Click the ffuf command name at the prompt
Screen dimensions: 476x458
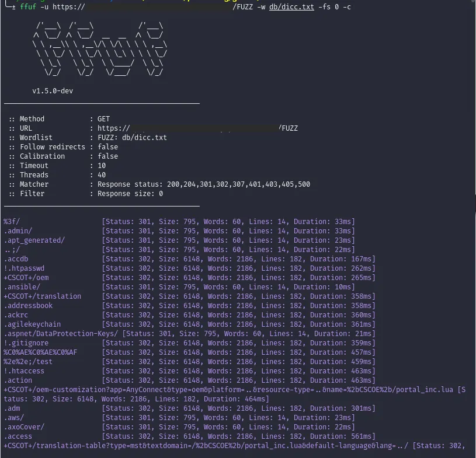pos(28,7)
